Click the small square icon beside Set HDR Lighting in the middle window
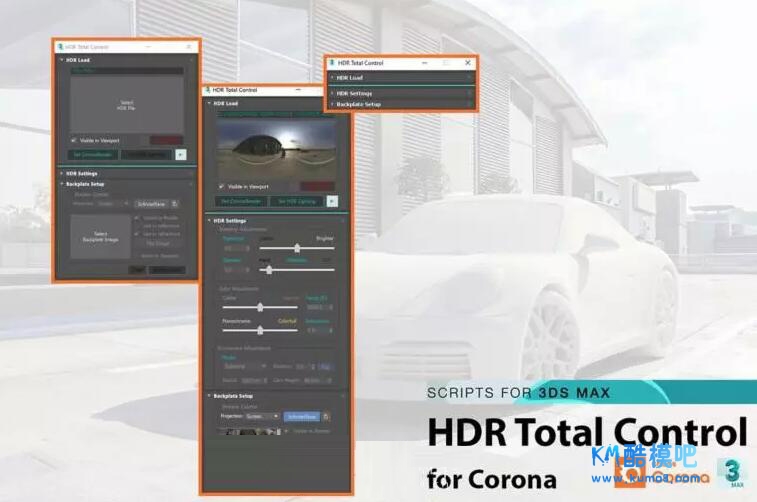Image resolution: width=757 pixels, height=502 pixels. tap(332, 201)
